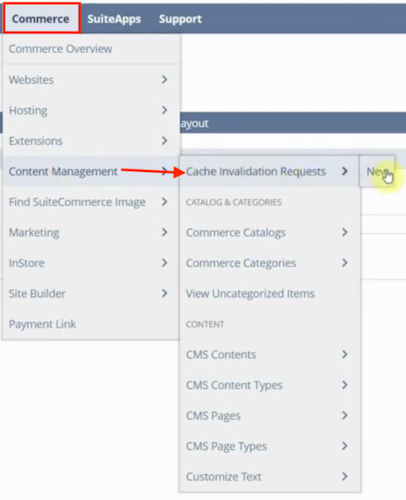Image resolution: width=406 pixels, height=500 pixels.
Task: Expand the Extensions submenu arrow
Action: click(164, 141)
